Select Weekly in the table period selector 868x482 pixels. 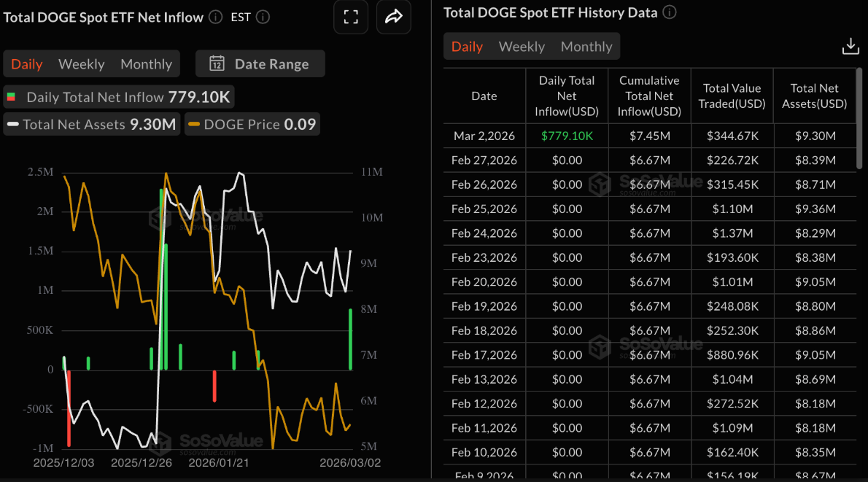(x=521, y=46)
